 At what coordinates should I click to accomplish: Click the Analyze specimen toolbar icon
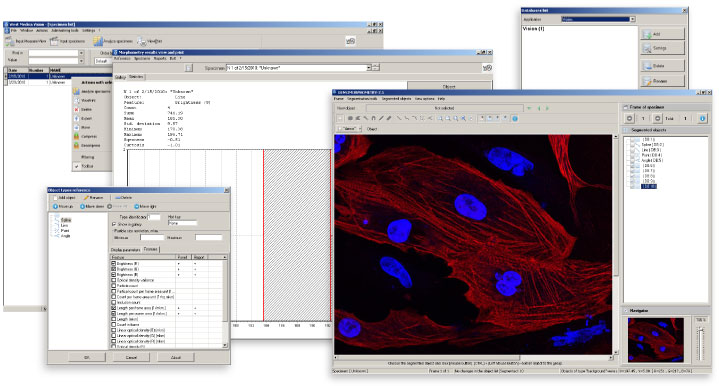click(x=98, y=41)
